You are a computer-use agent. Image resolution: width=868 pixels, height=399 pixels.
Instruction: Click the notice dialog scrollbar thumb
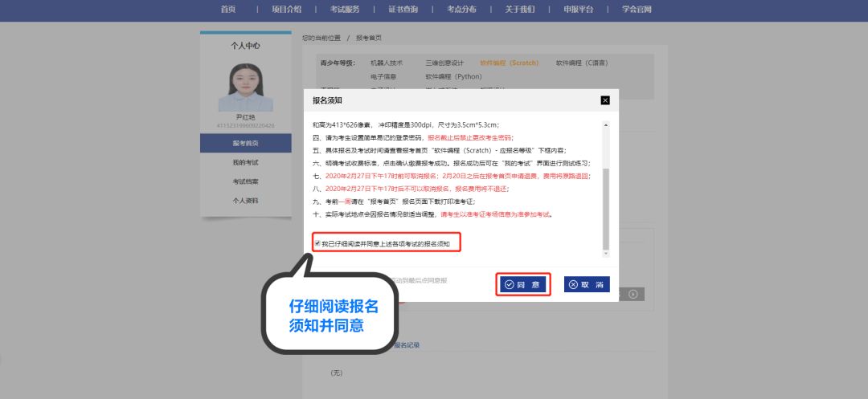tap(606, 209)
